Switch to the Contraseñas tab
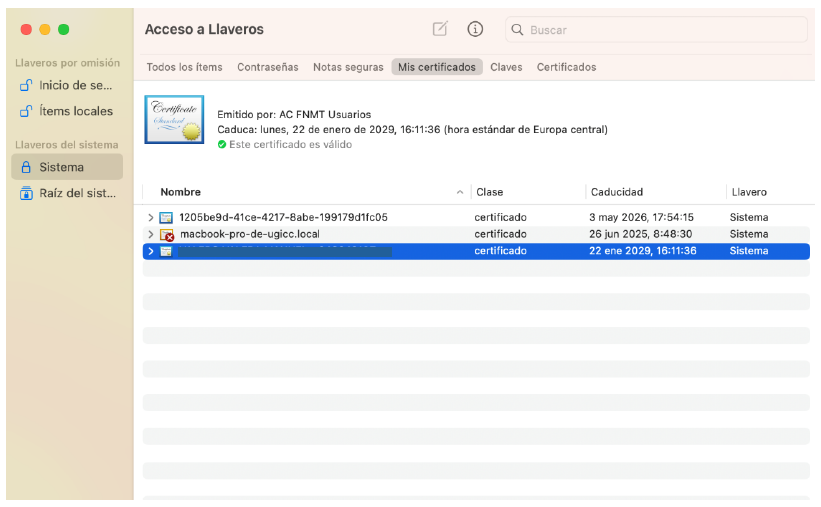 [x=267, y=67]
